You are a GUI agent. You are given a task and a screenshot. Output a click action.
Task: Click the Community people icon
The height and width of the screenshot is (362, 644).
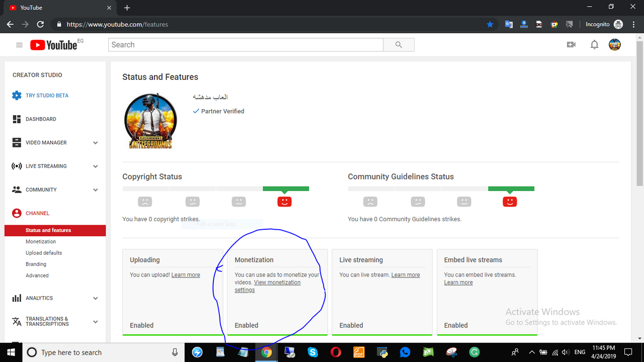(17, 190)
